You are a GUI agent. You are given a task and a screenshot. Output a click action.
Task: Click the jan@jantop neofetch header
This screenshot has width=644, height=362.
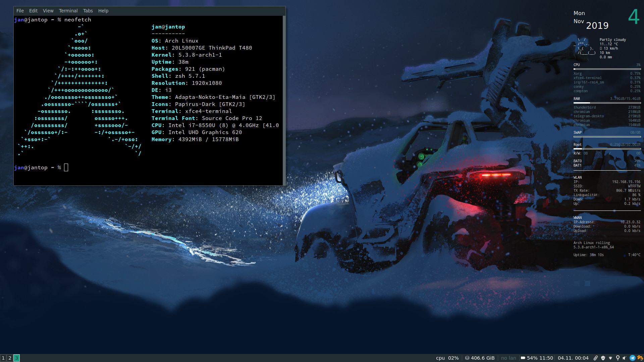tap(168, 27)
